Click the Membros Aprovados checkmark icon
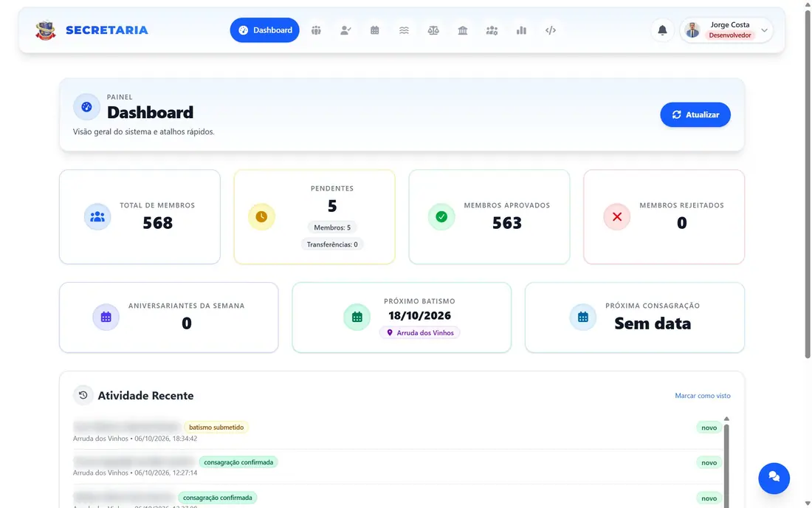 441,216
